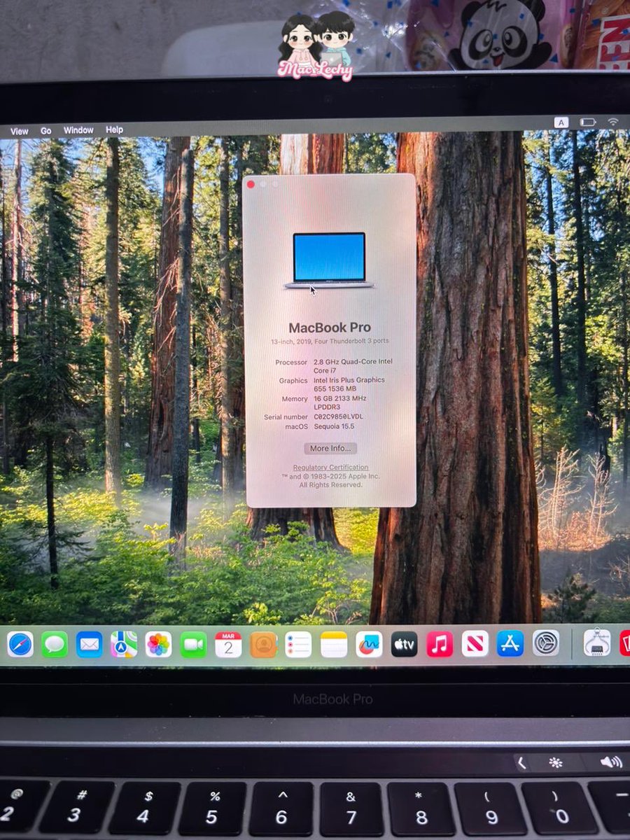The height and width of the screenshot is (840, 630).
Task: Click the More Info... button
Action: tap(330, 448)
